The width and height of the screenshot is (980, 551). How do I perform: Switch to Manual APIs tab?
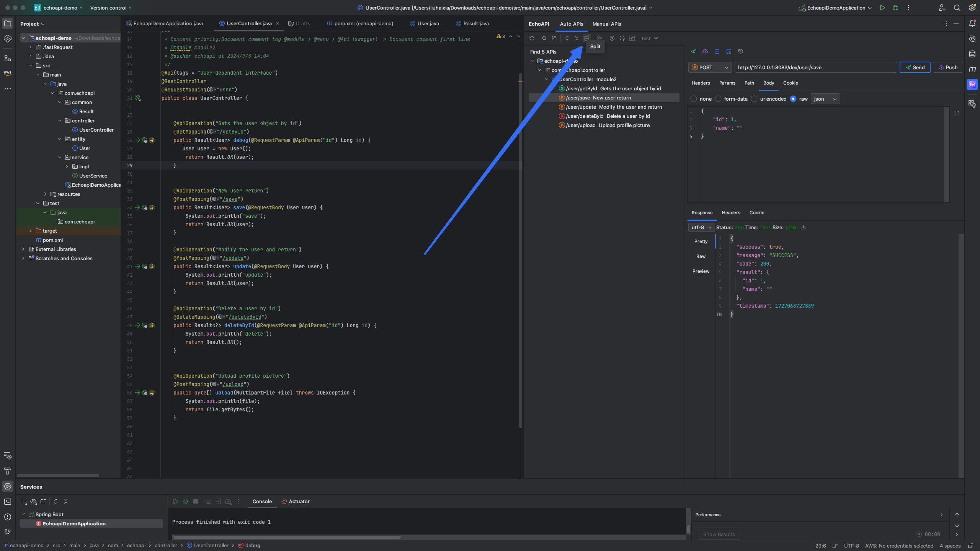click(607, 24)
